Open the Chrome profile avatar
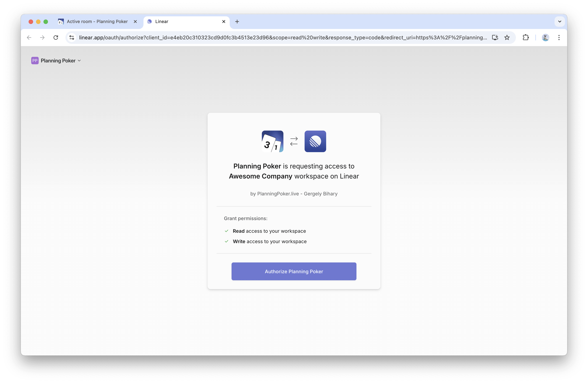 [x=545, y=37]
